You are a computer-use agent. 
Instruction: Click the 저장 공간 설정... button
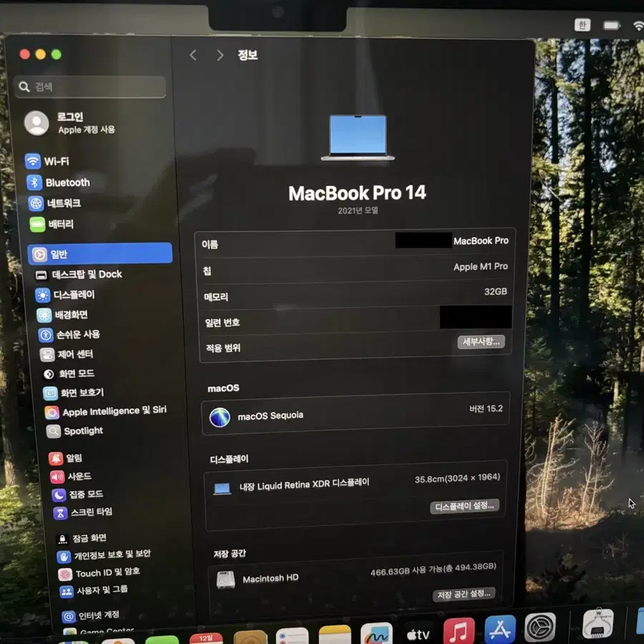coord(464,595)
